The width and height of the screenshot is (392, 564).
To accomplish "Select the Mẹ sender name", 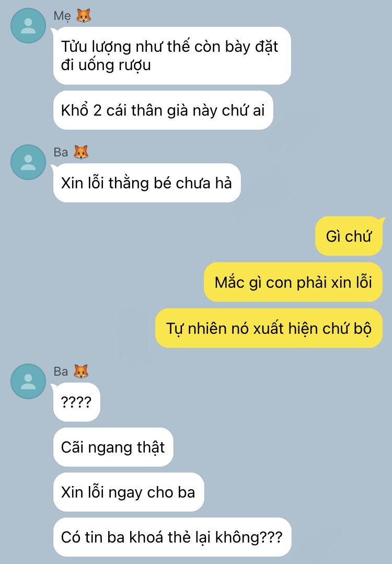I will 63,16.
